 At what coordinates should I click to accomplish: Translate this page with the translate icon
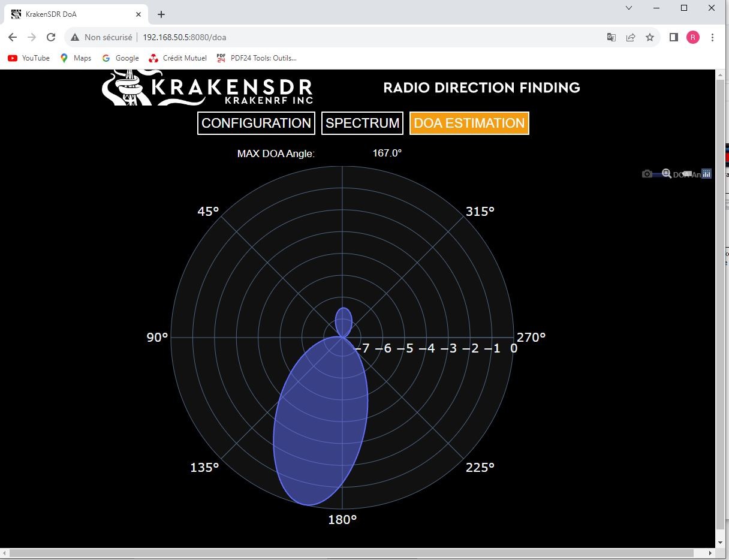tap(611, 37)
